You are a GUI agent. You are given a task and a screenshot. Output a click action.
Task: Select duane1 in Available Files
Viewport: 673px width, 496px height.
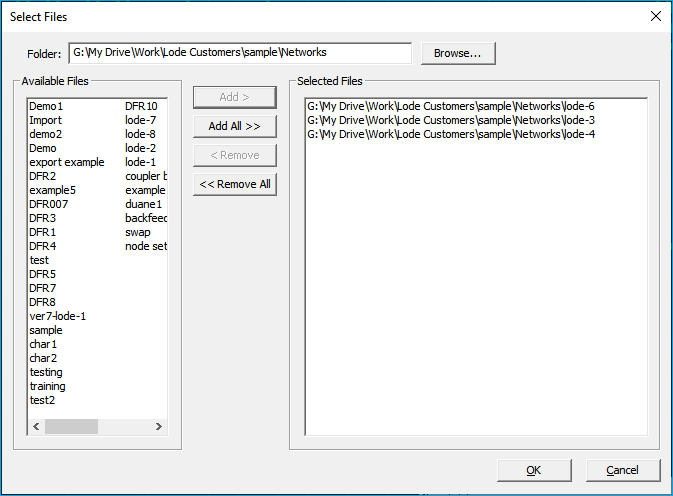point(143,204)
